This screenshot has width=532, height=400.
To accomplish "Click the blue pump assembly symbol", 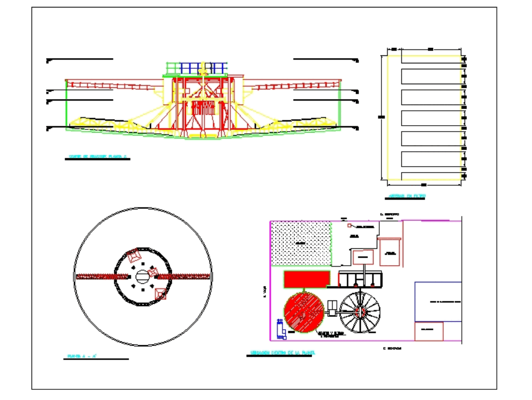I will pyautogui.click(x=280, y=329).
